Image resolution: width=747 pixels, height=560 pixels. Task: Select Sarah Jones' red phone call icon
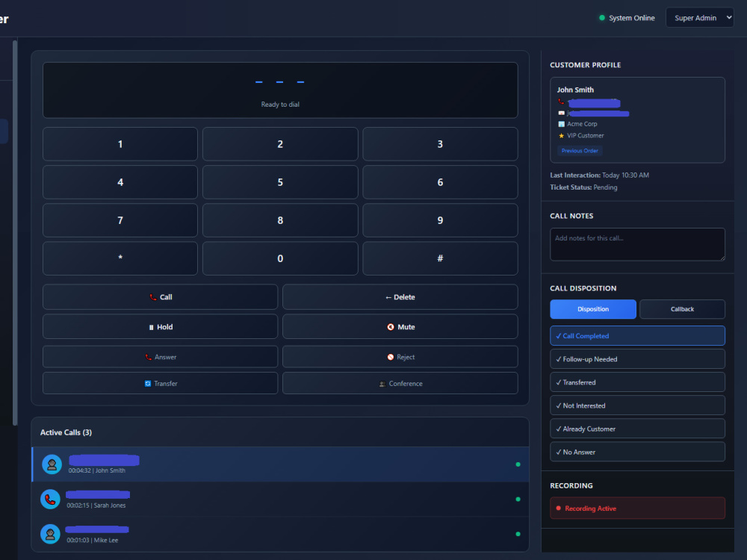pyautogui.click(x=50, y=500)
